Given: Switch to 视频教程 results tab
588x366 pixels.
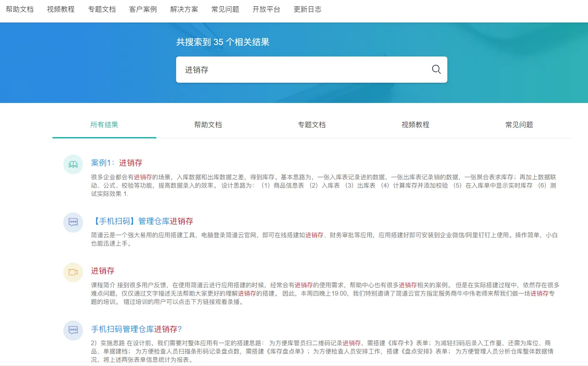Looking at the screenshot, I should 415,125.
